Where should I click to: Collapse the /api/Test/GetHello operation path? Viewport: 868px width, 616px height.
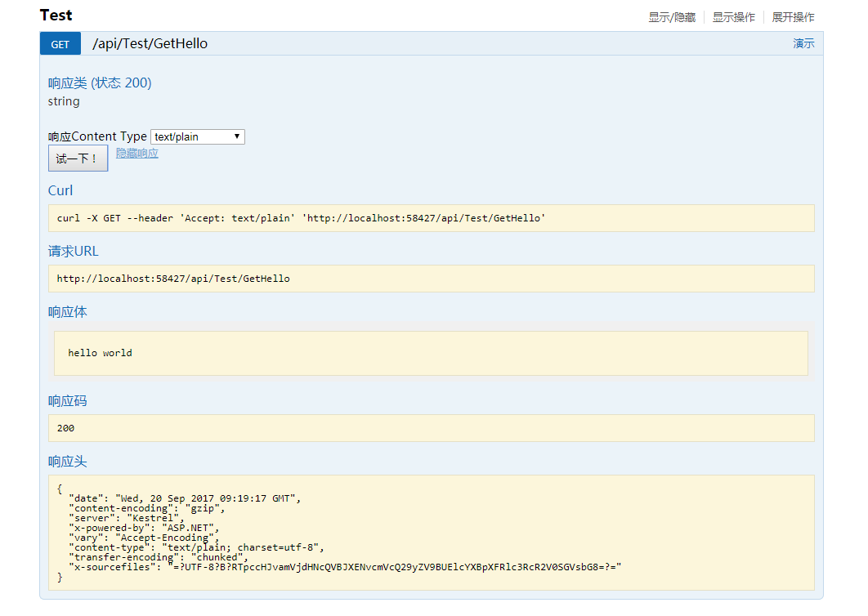point(150,44)
